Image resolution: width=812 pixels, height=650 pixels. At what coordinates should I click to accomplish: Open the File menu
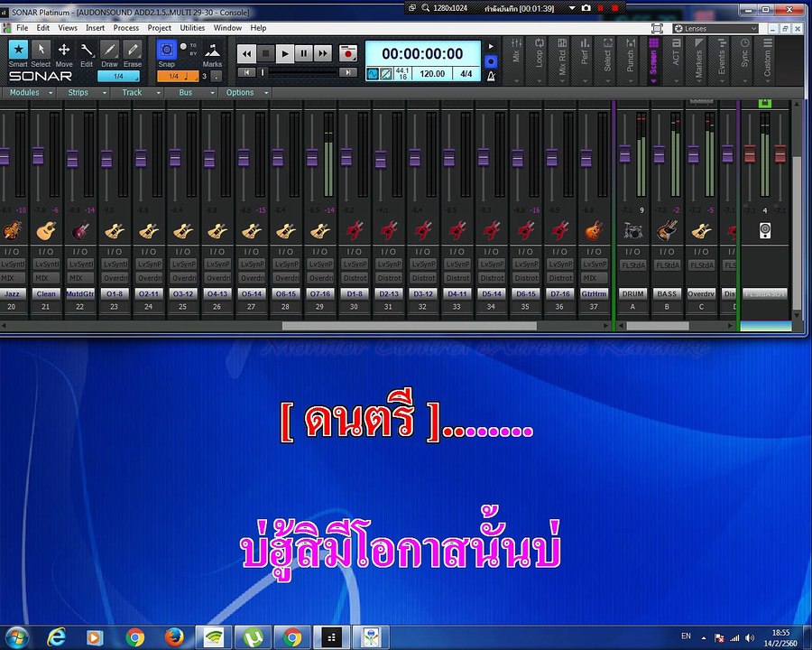click(x=23, y=28)
